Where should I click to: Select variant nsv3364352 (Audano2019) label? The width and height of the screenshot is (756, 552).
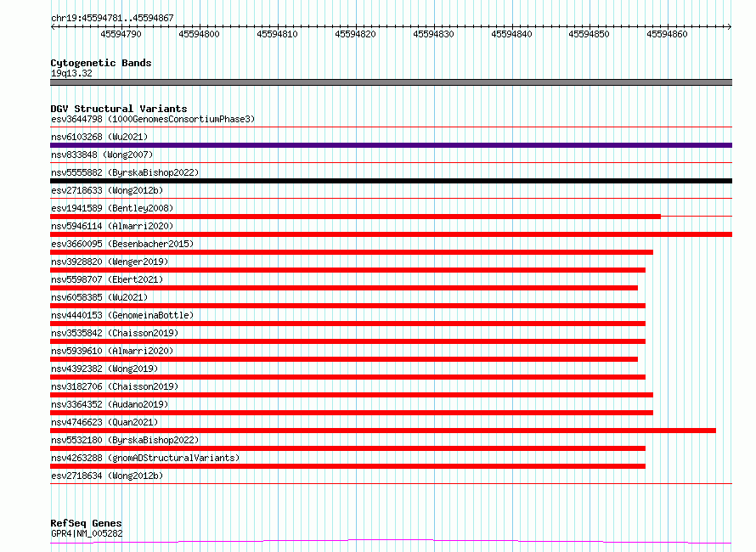coord(110,404)
